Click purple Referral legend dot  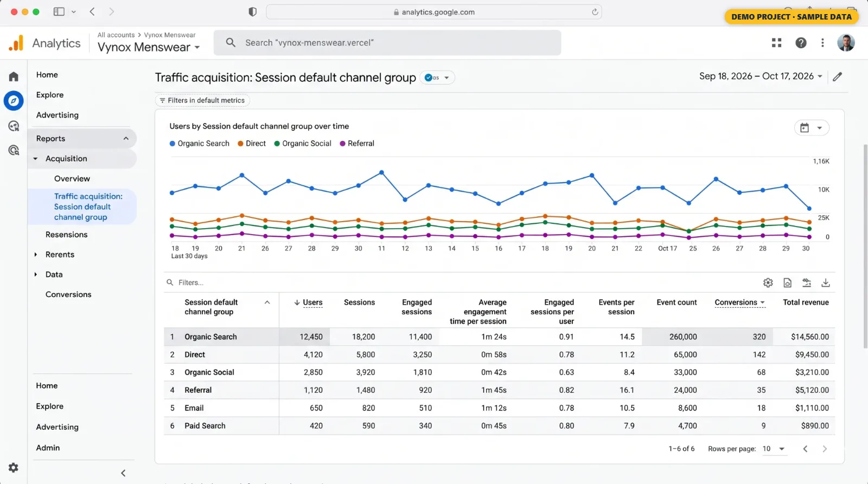coord(342,144)
